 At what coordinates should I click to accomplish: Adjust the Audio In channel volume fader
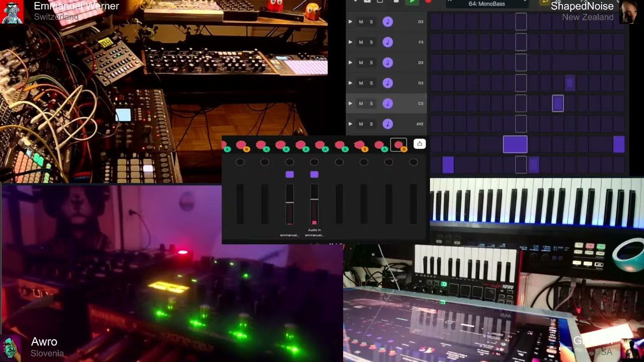click(314, 203)
